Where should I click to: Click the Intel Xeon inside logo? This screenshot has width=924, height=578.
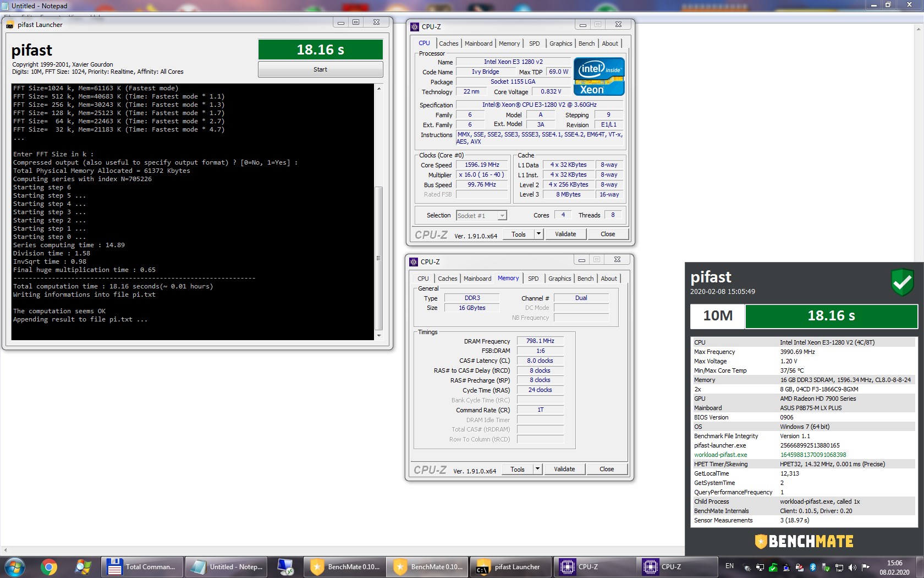pyautogui.click(x=599, y=77)
